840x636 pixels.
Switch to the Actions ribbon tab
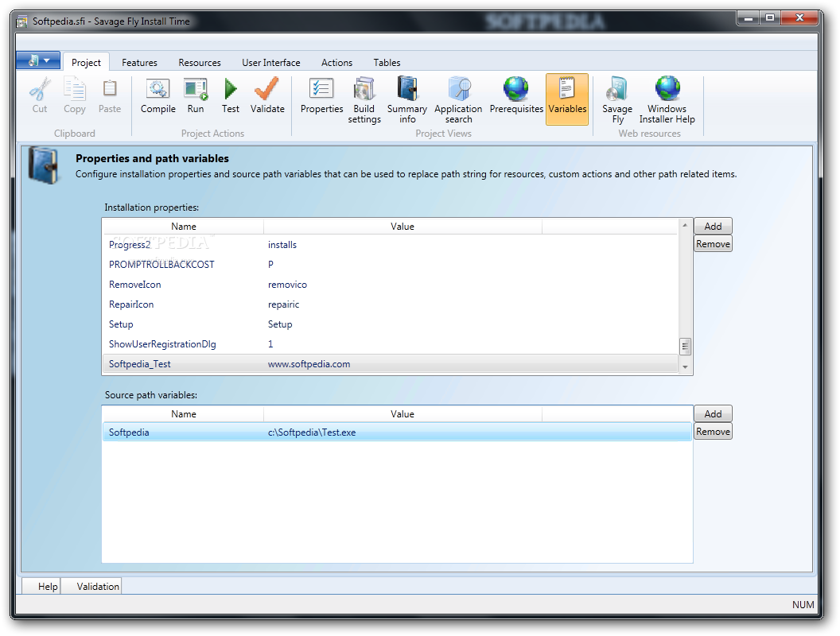click(x=336, y=63)
